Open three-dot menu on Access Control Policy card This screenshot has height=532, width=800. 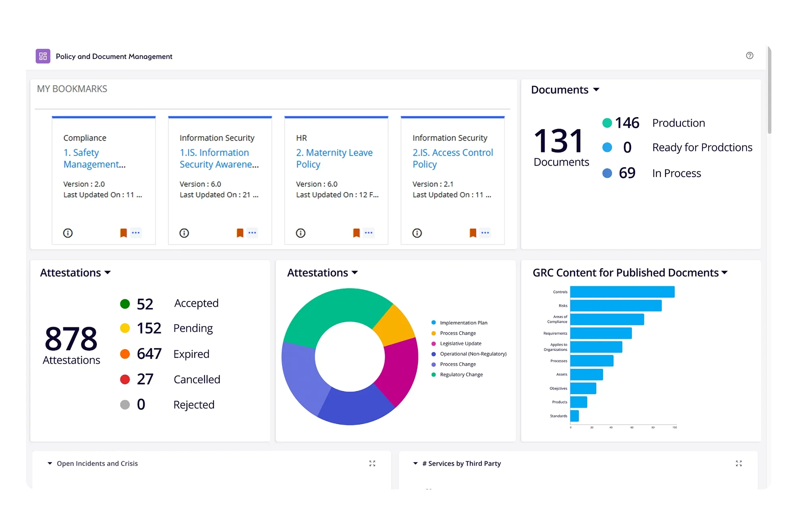click(x=485, y=233)
